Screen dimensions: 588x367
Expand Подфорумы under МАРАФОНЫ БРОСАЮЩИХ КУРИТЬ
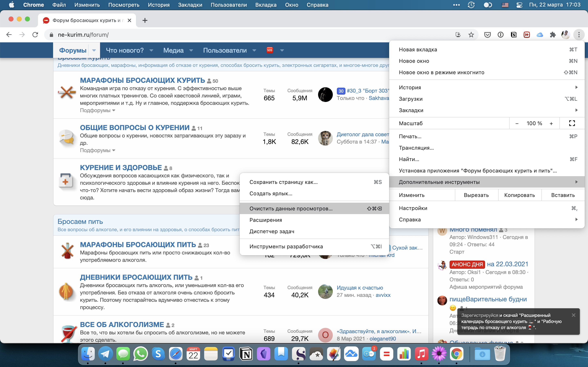pos(97,110)
